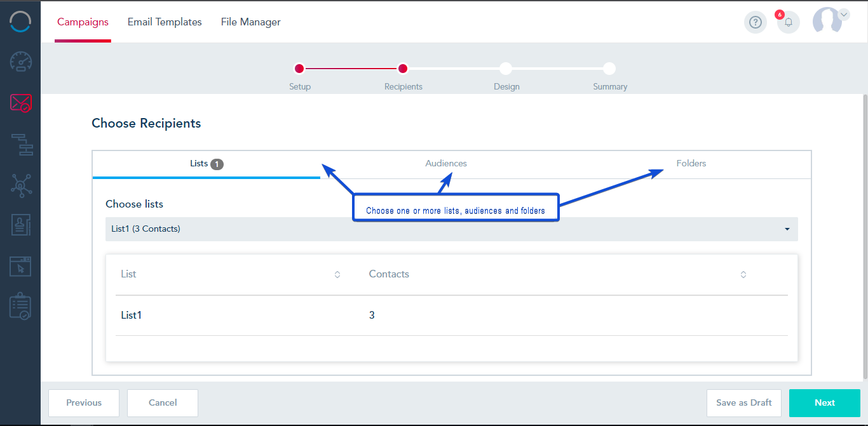Screen dimensions: 868x426
Task: Click the Previous button
Action: pos(84,403)
